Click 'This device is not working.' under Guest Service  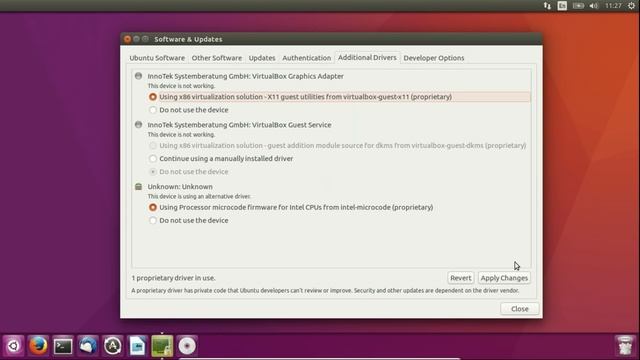click(181, 134)
